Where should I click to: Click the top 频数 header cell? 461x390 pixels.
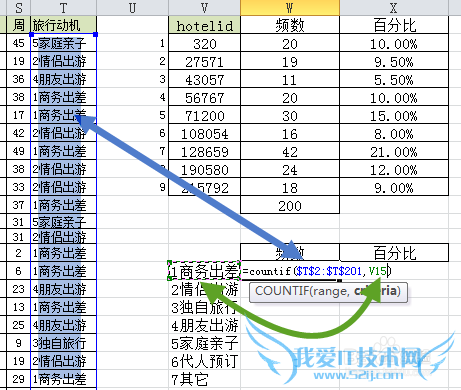click(x=290, y=25)
